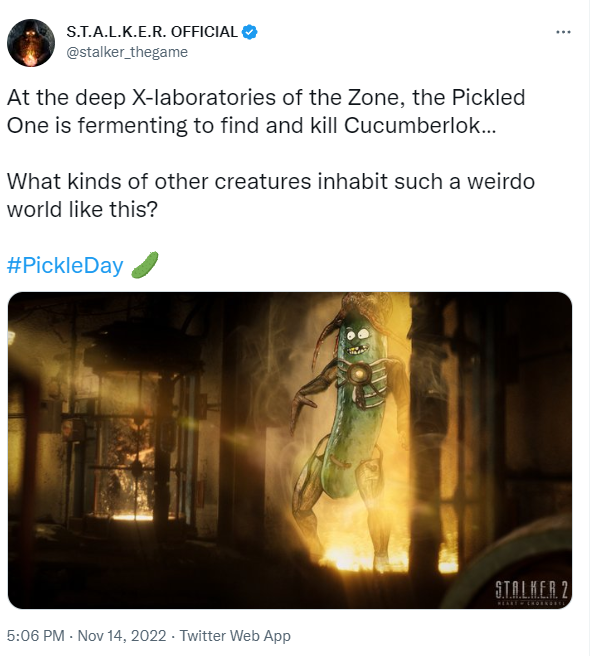Open the pickle creature tweet image
Image resolution: width=590 pixels, height=656 pixels.
click(x=290, y=450)
